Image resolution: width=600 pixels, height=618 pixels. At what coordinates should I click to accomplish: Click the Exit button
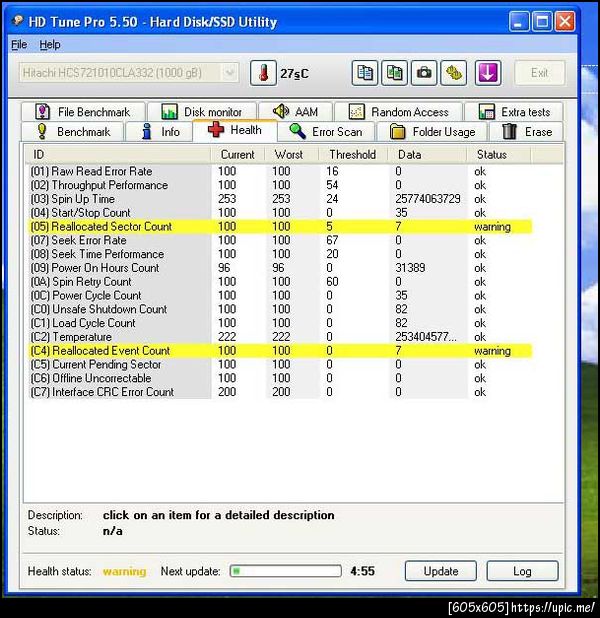(539, 73)
